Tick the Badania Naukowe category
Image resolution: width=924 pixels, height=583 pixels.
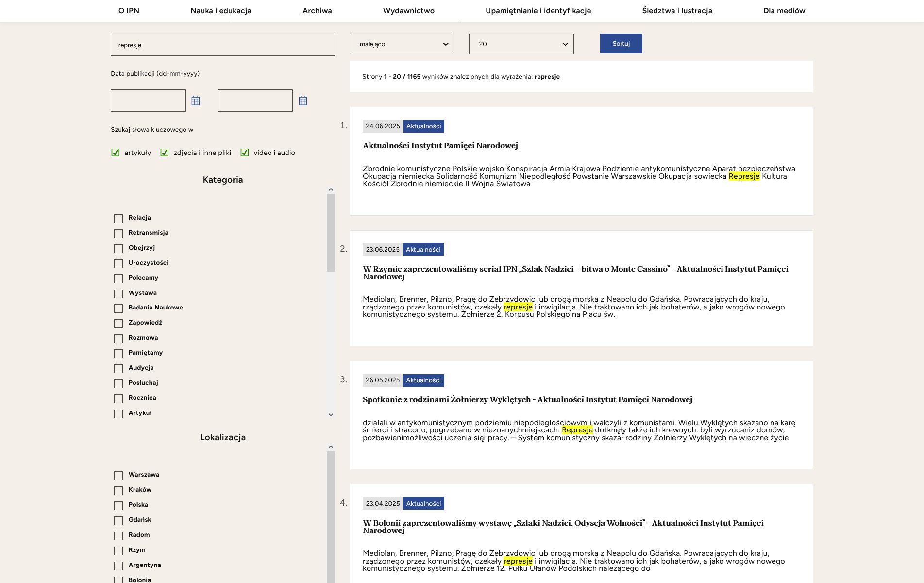click(x=118, y=309)
